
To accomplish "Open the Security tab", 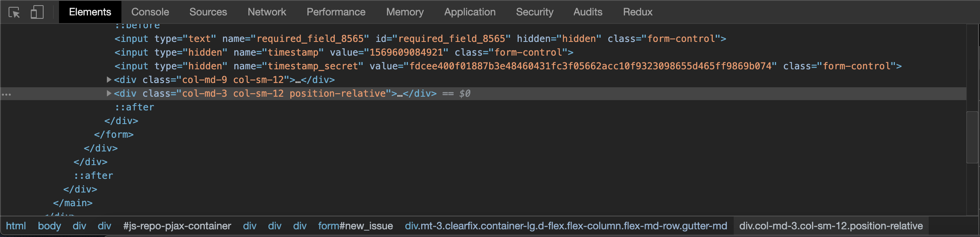I will pyautogui.click(x=534, y=12).
